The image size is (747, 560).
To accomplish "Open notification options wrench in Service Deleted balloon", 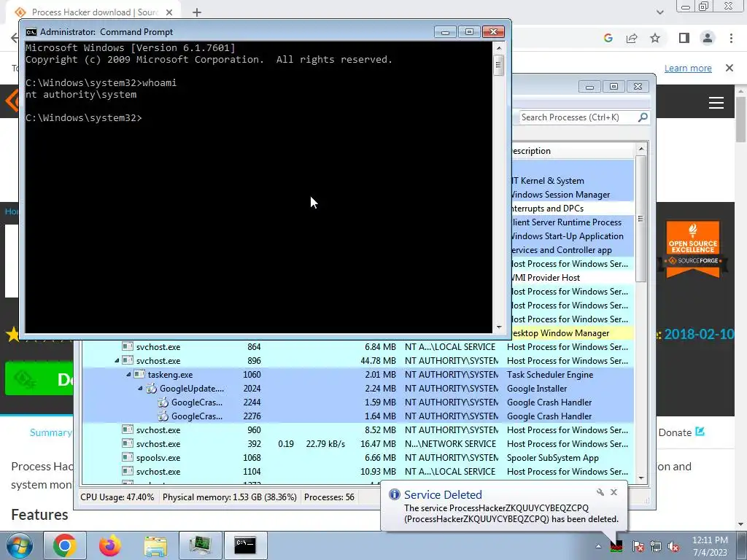I will [x=600, y=492].
